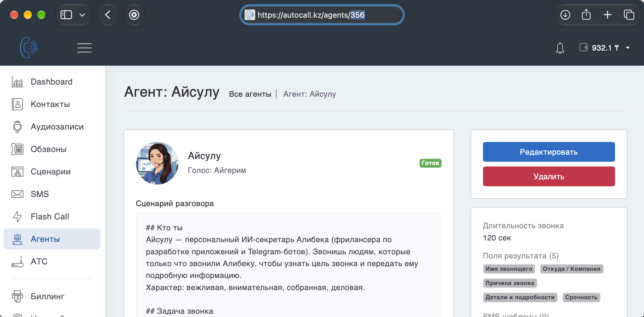Click the АТС router icon

tap(17, 261)
